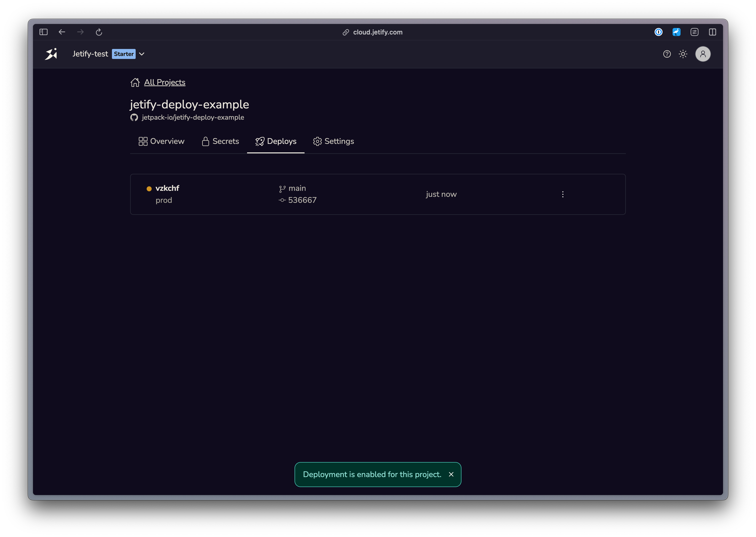Viewport: 756px width, 537px height.
Task: Click the Jetify logo icon
Action: 51,54
